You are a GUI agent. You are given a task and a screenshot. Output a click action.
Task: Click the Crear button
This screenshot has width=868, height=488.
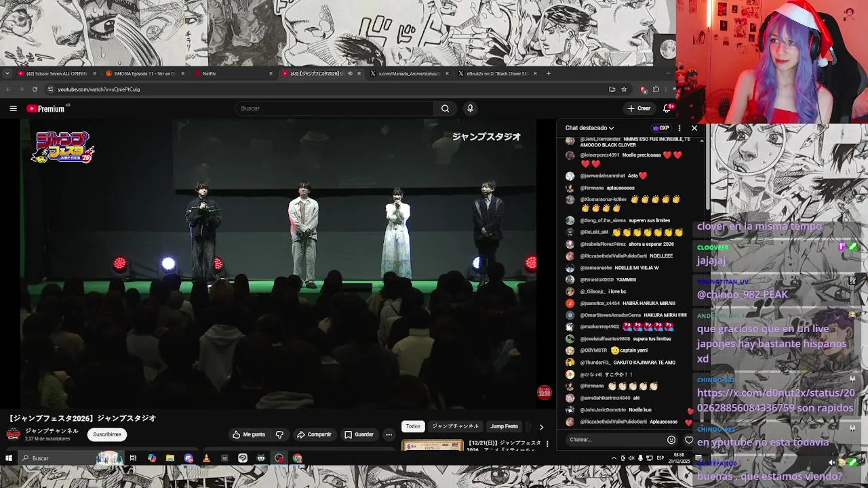pyautogui.click(x=639, y=108)
